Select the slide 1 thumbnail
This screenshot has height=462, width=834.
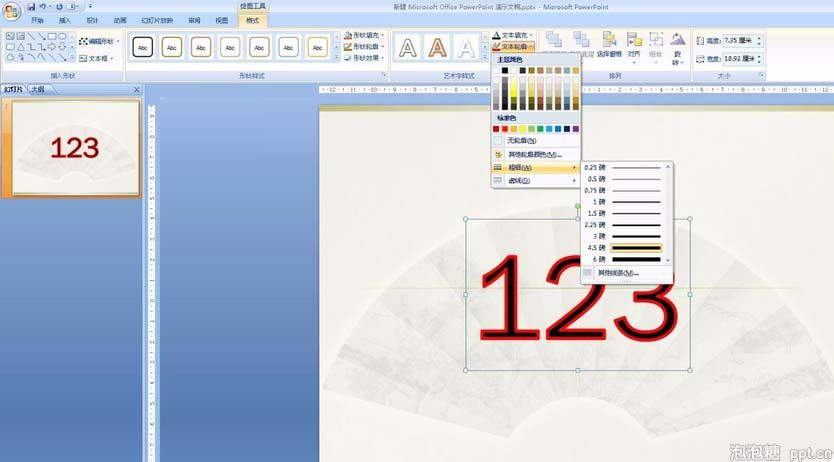(x=75, y=148)
